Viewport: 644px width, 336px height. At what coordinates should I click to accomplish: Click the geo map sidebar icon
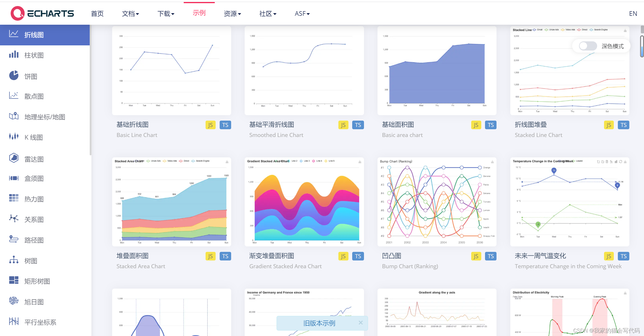click(x=14, y=116)
